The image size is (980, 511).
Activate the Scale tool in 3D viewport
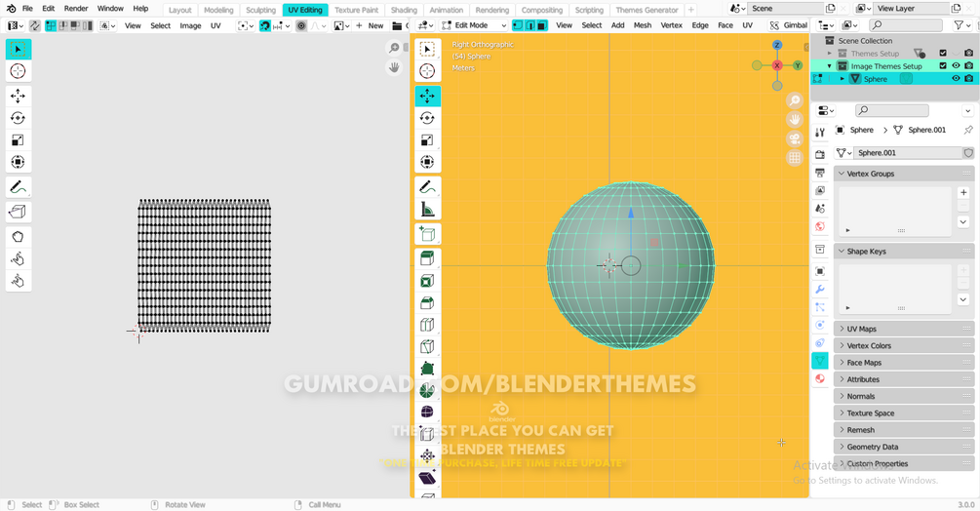427,139
